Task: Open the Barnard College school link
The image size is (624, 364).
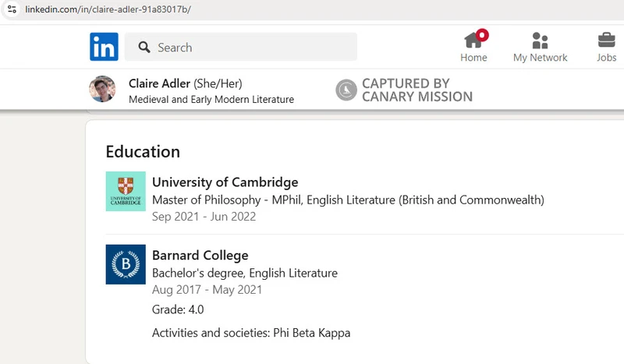Action: pyautogui.click(x=200, y=256)
